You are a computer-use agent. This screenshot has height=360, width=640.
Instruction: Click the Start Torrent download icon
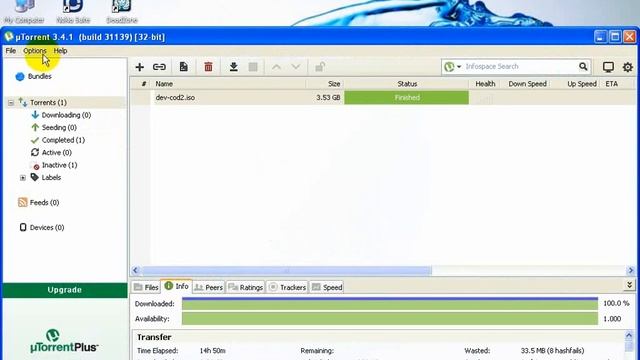[x=233, y=67]
